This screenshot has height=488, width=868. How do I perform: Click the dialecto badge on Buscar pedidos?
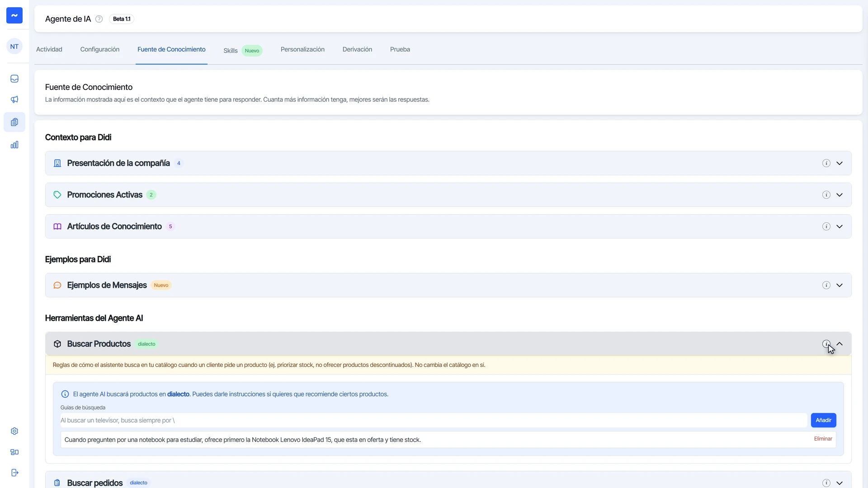138,483
